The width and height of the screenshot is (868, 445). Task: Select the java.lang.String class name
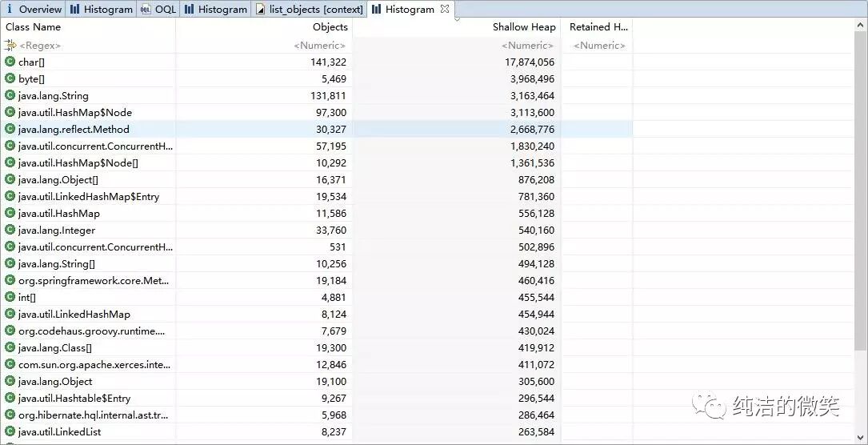[53, 96]
